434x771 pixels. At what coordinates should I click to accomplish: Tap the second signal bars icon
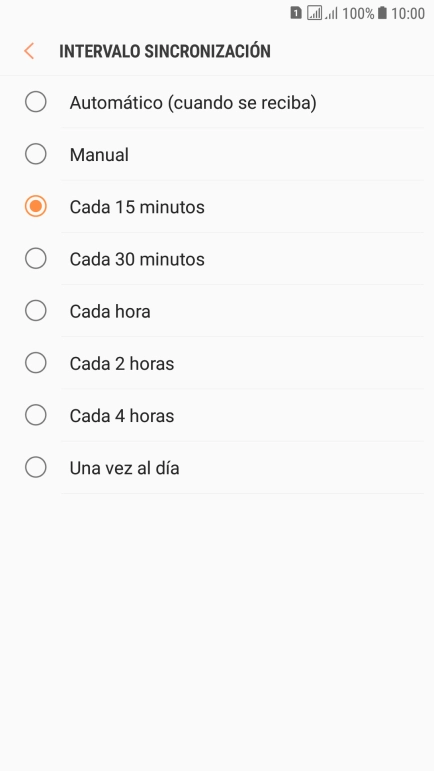click(332, 13)
